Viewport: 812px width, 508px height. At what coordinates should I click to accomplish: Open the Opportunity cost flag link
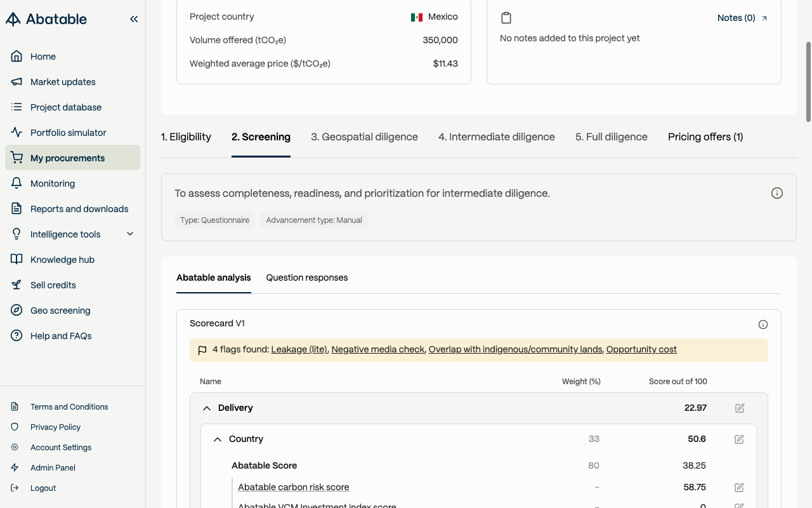[641, 349]
